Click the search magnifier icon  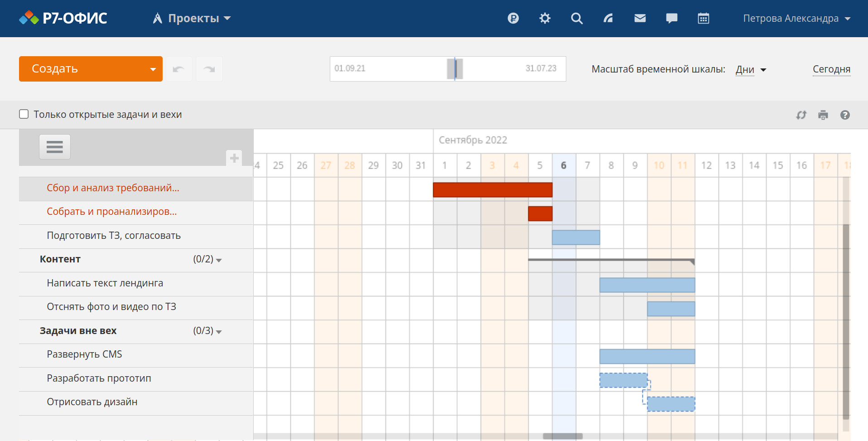pos(577,18)
